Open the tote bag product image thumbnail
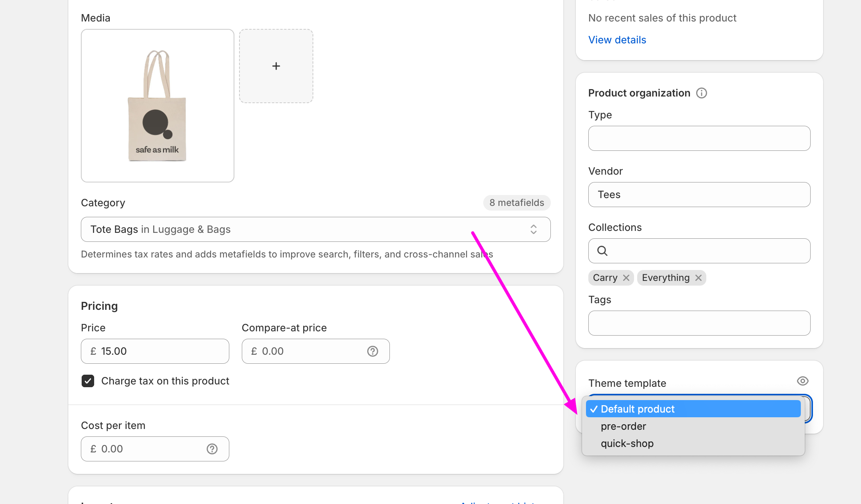This screenshot has width=861, height=504. pos(157,105)
